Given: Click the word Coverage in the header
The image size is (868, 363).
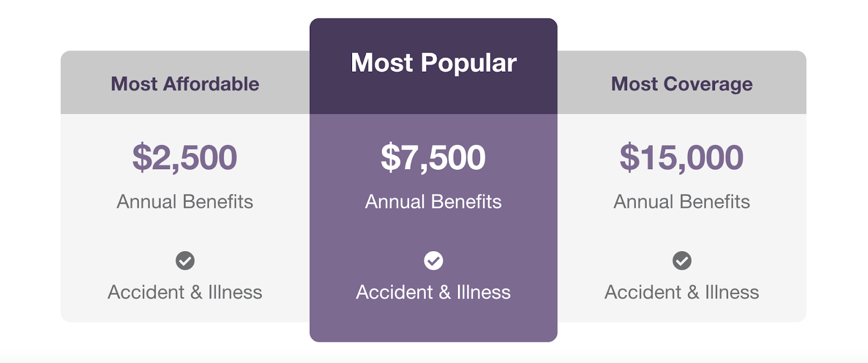Looking at the screenshot, I should pos(708,84).
